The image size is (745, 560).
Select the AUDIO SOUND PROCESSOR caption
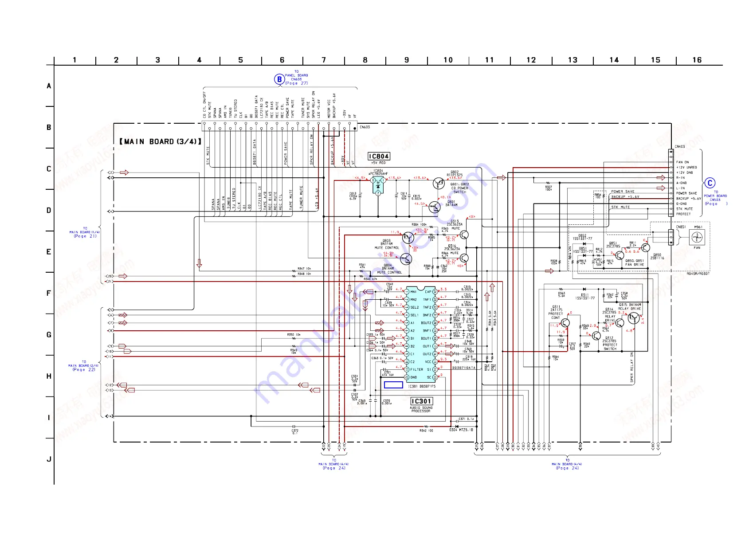420,409
